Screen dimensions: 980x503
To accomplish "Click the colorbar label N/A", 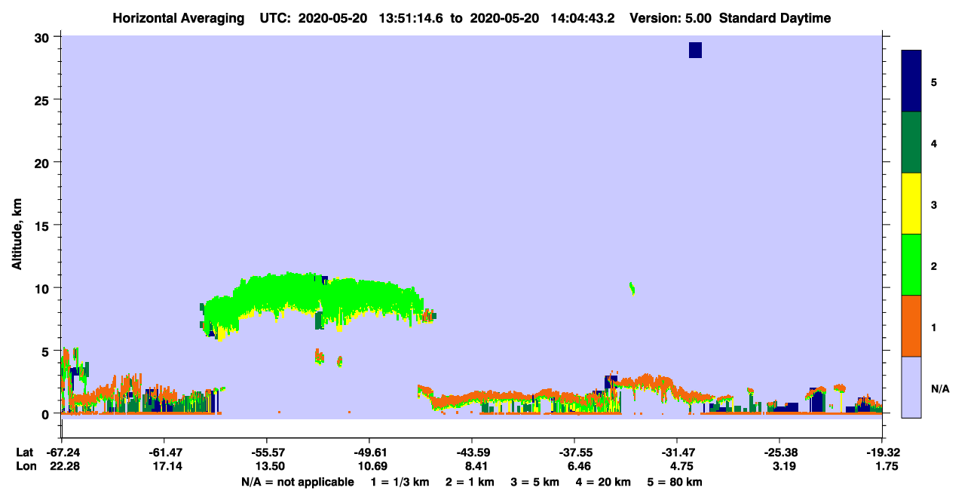I will point(939,388).
